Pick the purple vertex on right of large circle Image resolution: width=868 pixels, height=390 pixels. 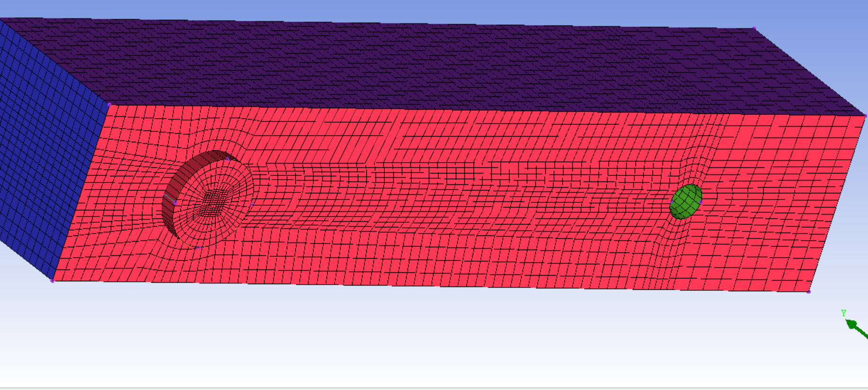[252, 204]
